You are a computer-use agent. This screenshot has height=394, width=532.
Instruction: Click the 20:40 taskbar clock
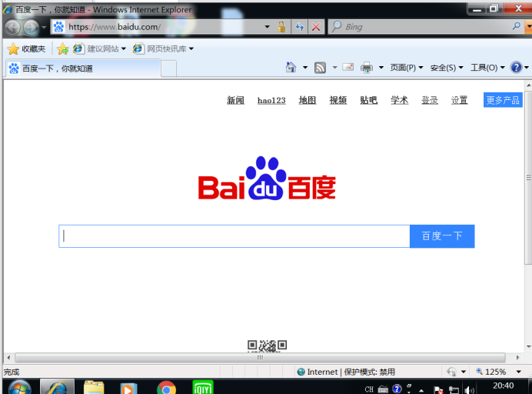coord(503,386)
